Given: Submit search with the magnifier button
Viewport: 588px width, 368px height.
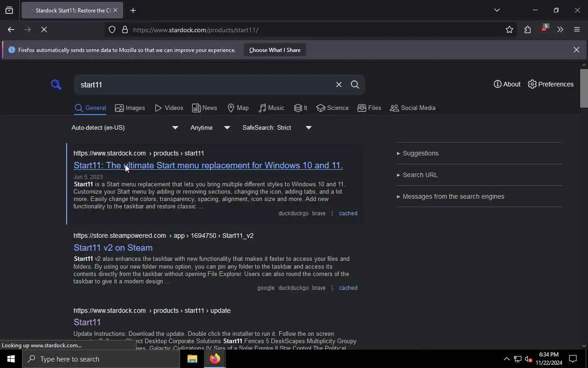Looking at the screenshot, I should point(355,85).
